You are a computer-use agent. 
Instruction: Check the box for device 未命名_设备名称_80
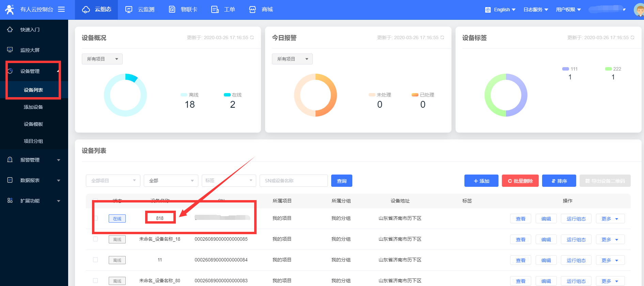click(x=95, y=281)
